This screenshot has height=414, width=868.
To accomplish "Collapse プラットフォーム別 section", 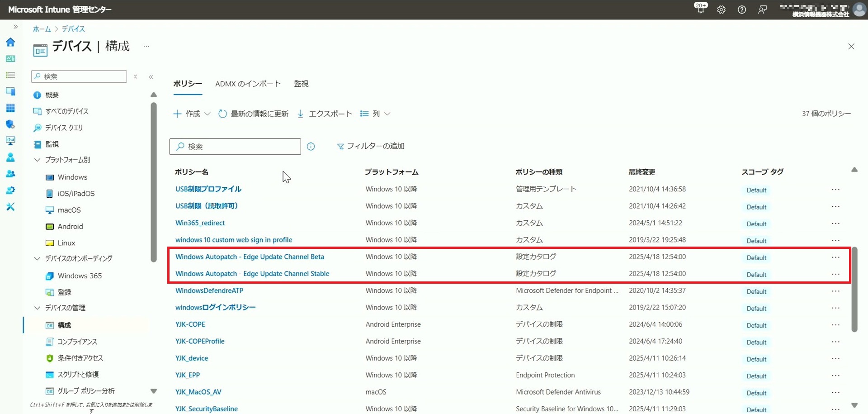I will pos(62,160).
